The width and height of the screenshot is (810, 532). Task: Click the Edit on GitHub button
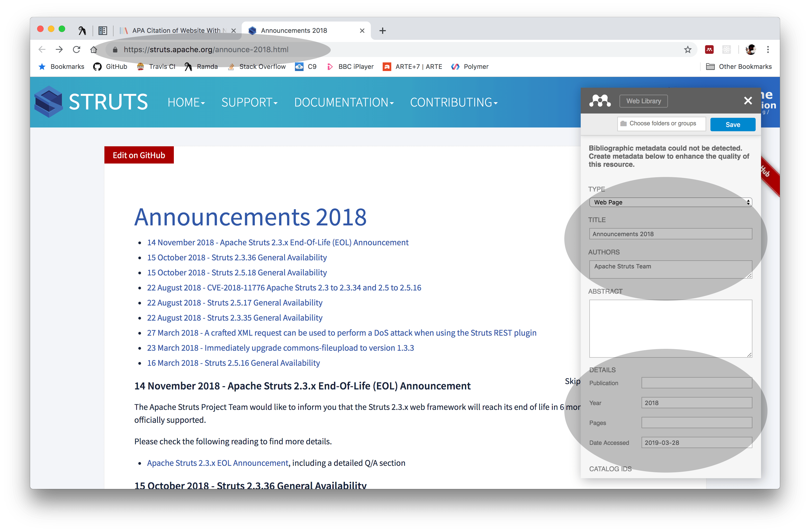[x=139, y=155]
